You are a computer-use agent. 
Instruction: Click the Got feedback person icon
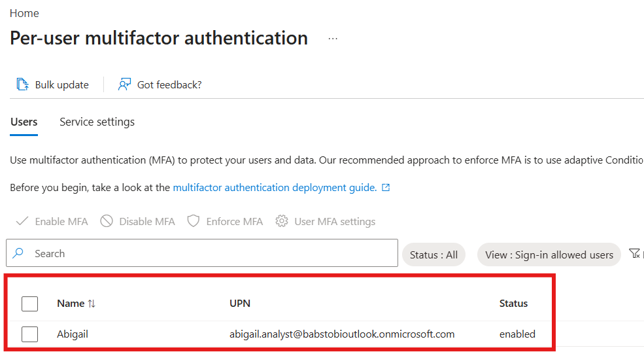124,84
